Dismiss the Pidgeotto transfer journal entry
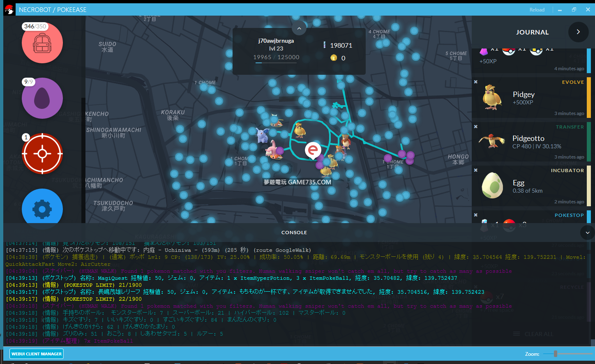The height and width of the screenshot is (364, 595). 476,127
